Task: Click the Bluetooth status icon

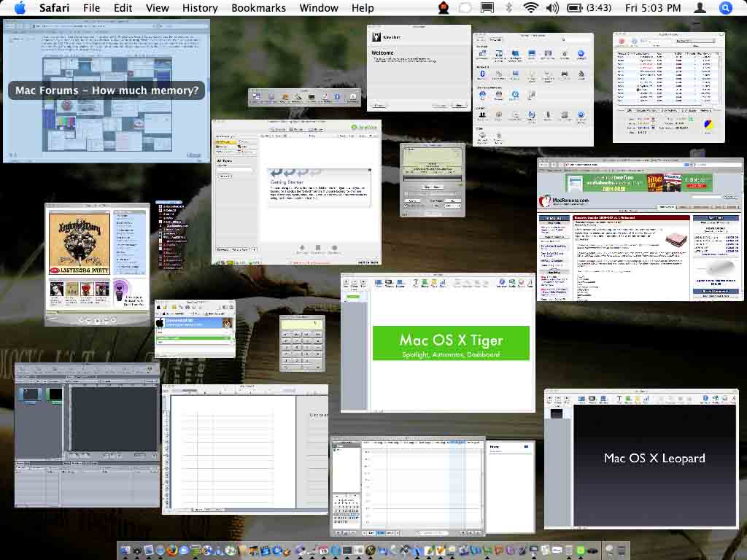Action: 508,7
